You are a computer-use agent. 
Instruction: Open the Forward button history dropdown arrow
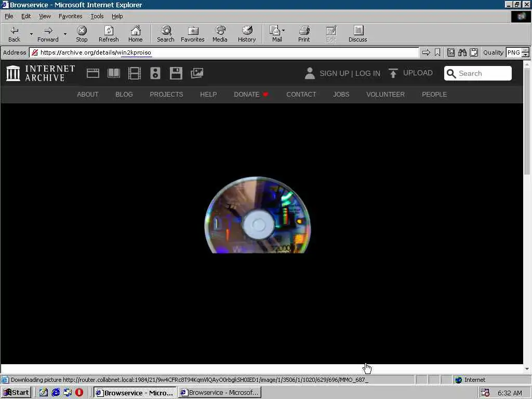pyautogui.click(x=65, y=34)
